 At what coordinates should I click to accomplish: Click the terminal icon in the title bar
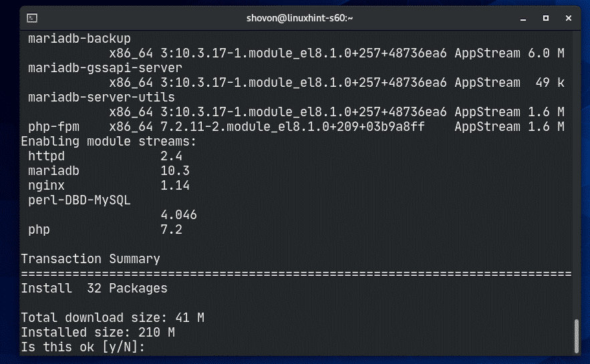pos(33,17)
